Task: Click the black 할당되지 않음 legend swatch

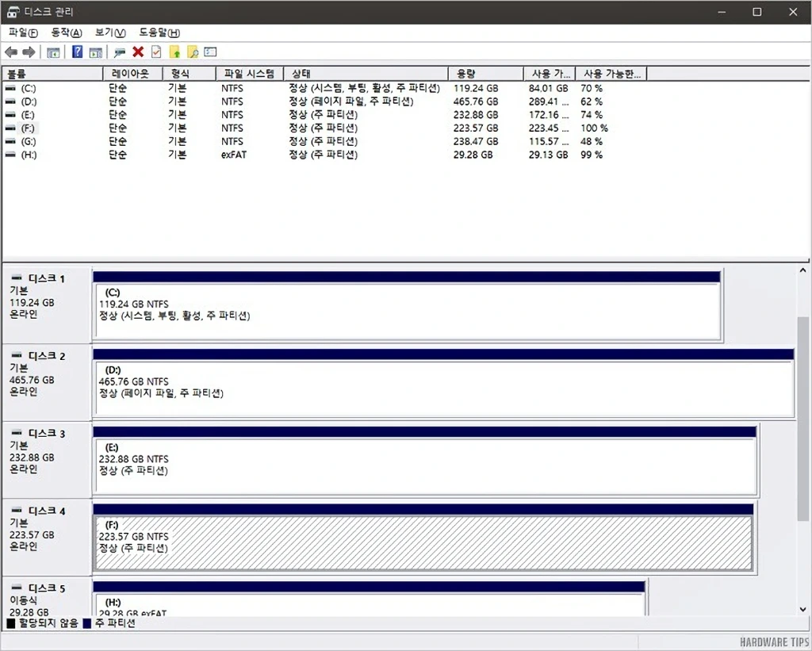Action: 11,623
